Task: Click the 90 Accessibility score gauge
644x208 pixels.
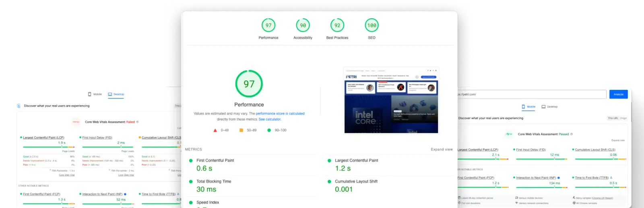Action: pyautogui.click(x=303, y=25)
